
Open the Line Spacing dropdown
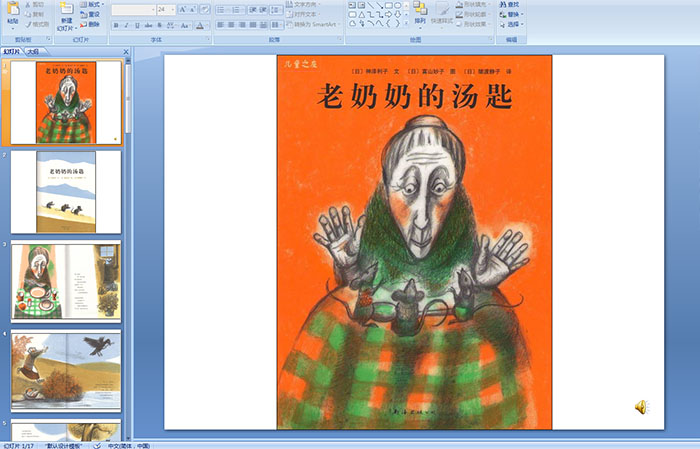tap(276, 9)
